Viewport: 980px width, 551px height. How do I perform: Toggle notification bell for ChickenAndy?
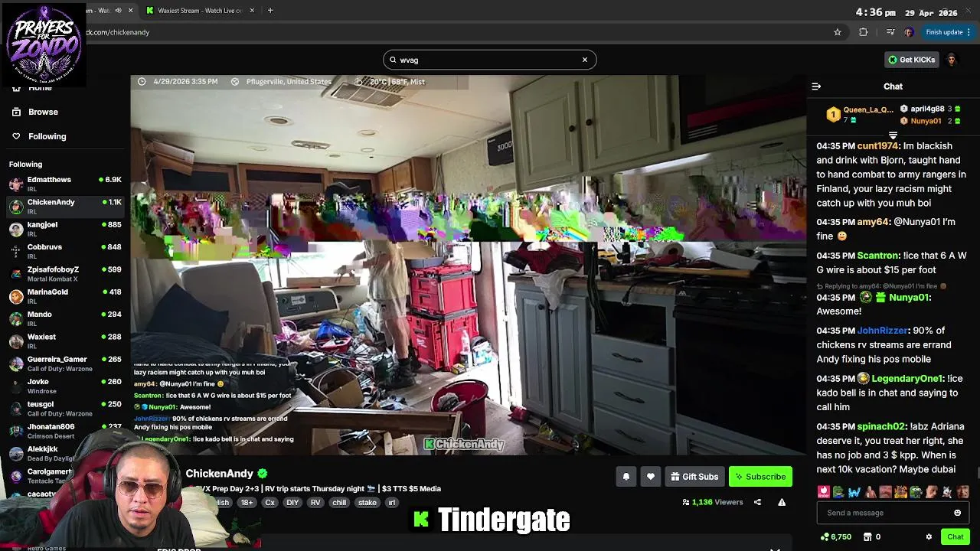pos(626,477)
